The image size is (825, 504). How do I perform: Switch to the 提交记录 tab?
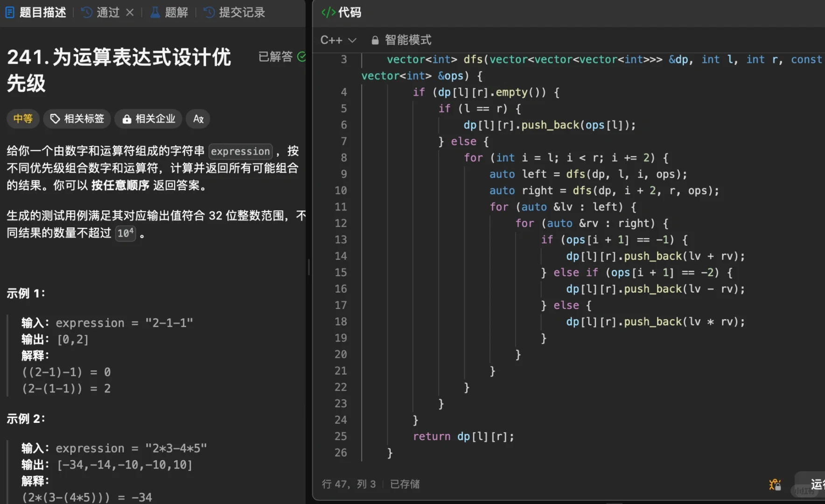tap(242, 12)
